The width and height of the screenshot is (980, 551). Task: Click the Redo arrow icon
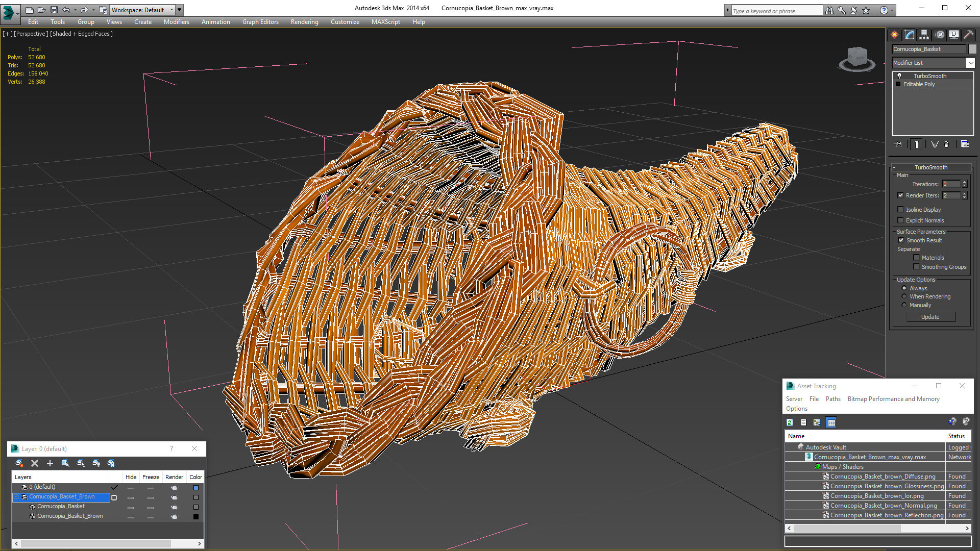[x=84, y=10]
